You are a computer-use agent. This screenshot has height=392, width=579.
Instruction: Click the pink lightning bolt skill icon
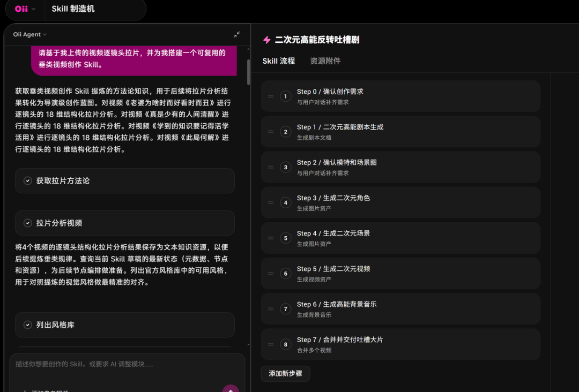click(267, 40)
